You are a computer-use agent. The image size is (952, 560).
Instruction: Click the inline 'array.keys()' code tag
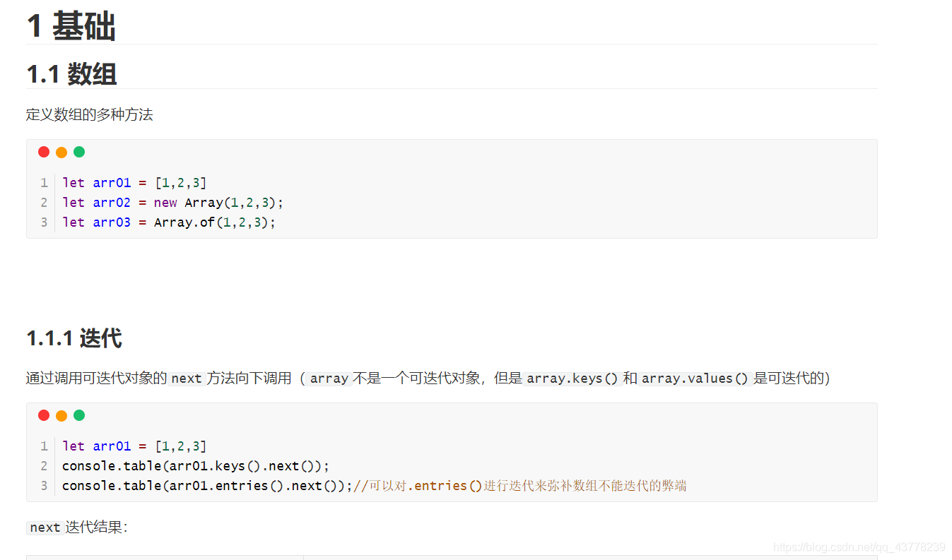(572, 379)
